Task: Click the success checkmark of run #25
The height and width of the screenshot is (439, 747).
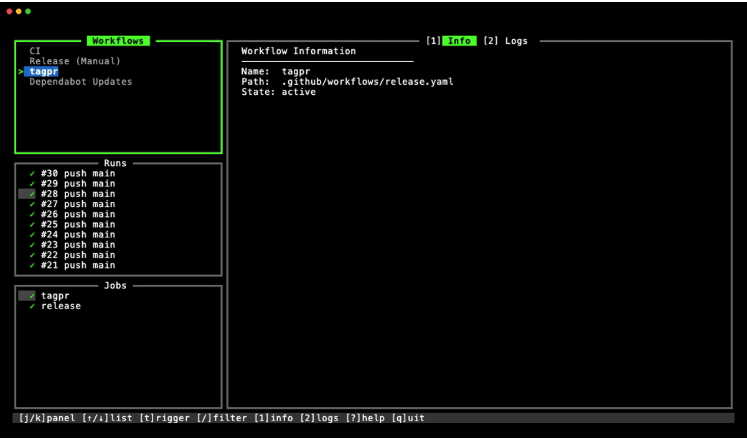Action: tap(32, 225)
